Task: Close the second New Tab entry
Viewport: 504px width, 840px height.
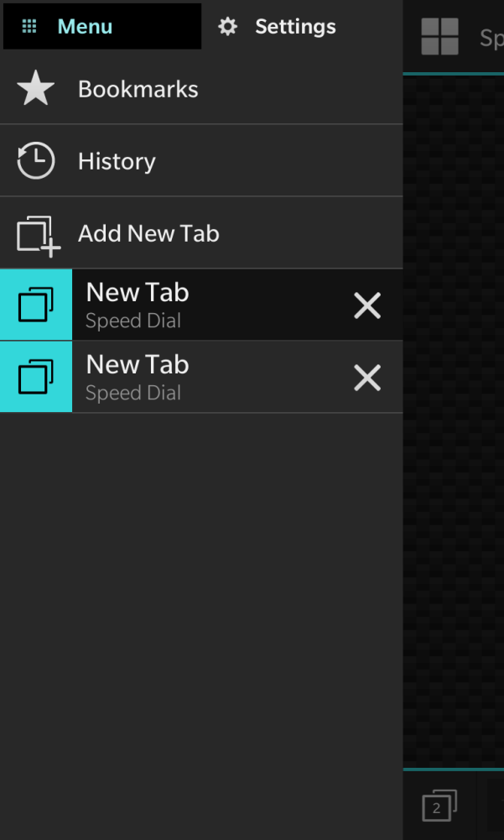Action: 367,378
